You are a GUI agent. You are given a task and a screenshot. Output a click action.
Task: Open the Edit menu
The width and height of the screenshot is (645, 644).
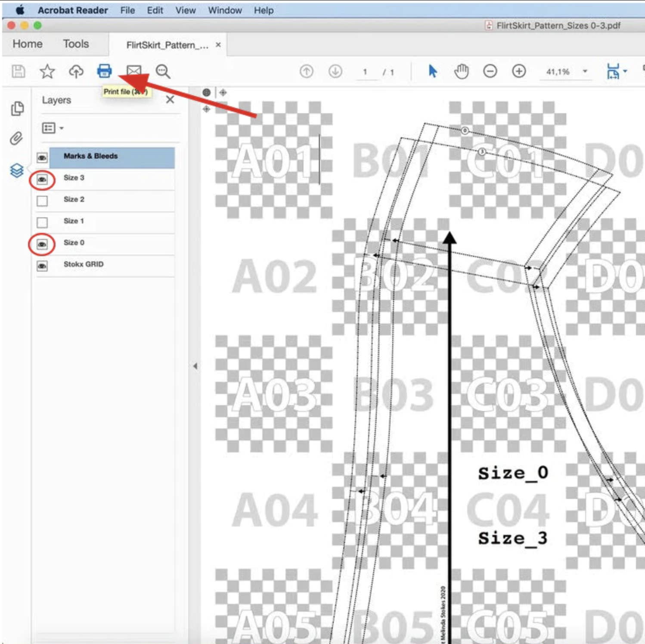(155, 10)
